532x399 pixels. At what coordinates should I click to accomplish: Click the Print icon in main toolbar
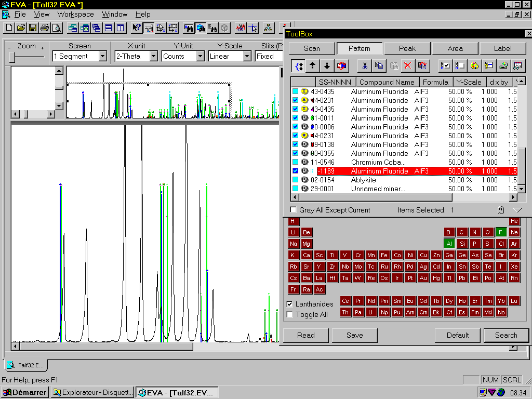(x=44, y=28)
